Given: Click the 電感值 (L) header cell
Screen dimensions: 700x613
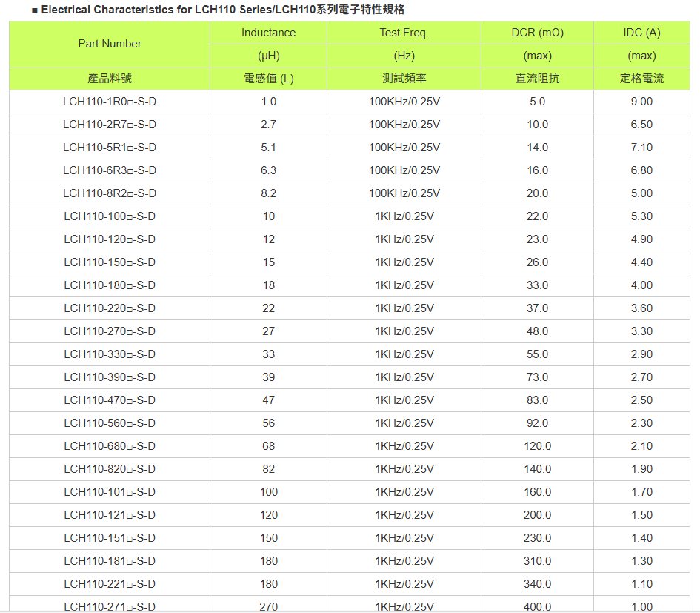Looking at the screenshot, I should pyautogui.click(x=268, y=79).
